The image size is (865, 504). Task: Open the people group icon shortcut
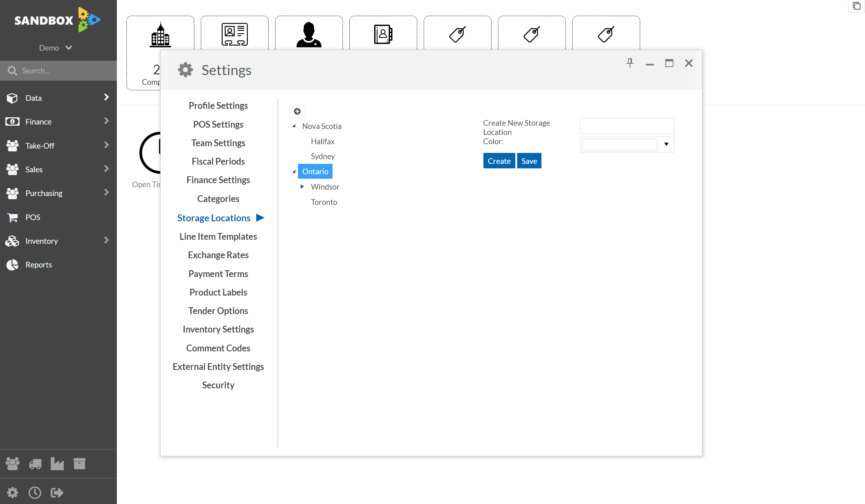[x=12, y=464]
